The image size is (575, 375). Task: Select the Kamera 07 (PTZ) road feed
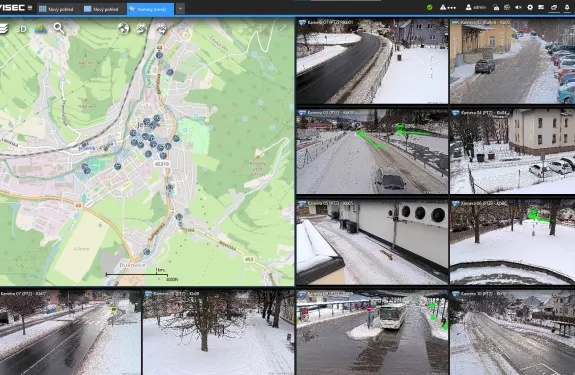point(70,332)
